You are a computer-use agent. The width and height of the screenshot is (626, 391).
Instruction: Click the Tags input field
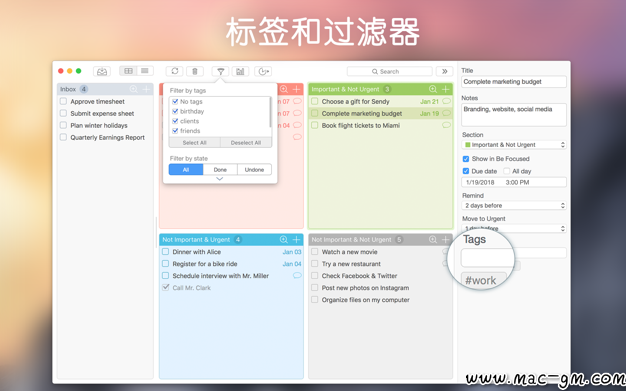click(x=514, y=257)
